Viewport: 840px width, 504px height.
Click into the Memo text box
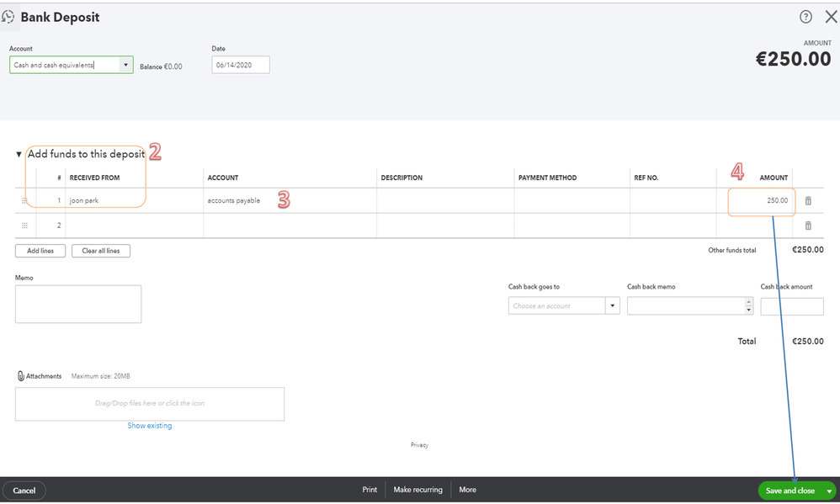pos(78,304)
